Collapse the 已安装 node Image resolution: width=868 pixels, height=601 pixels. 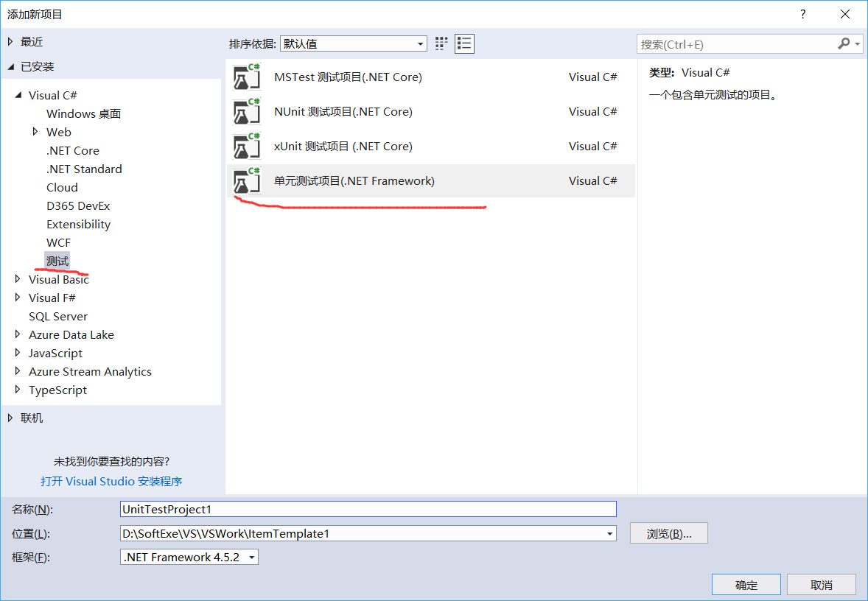pos(10,67)
